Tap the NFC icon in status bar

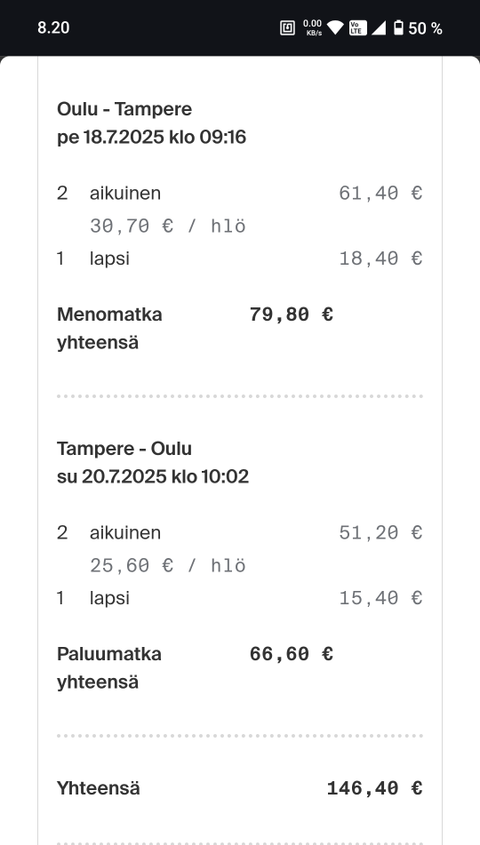(287, 28)
